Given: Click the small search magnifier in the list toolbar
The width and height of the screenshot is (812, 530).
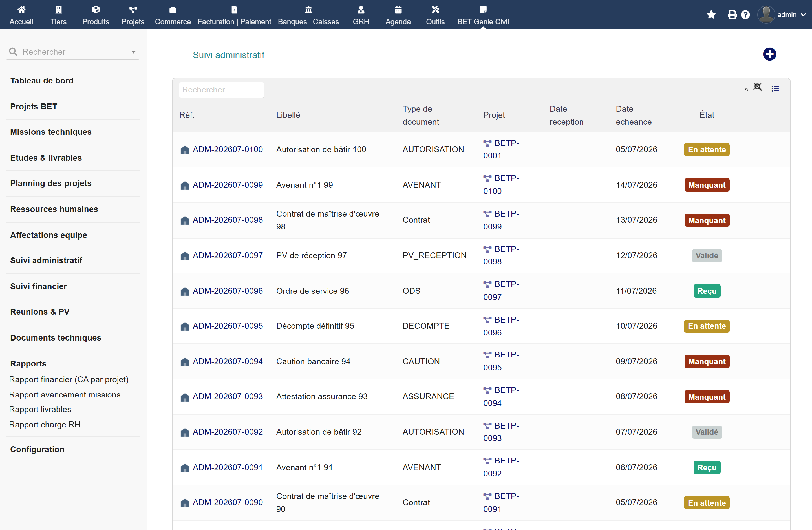Looking at the screenshot, I should point(747,89).
